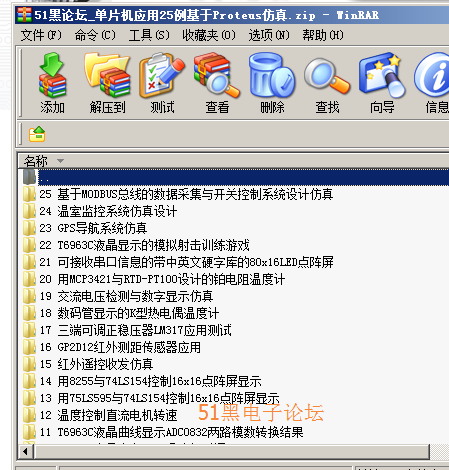The image size is (449, 470).
Task: Select '20 用MCP3421与RTD-PT100设计的铂电阻温度计'
Action: (162, 279)
